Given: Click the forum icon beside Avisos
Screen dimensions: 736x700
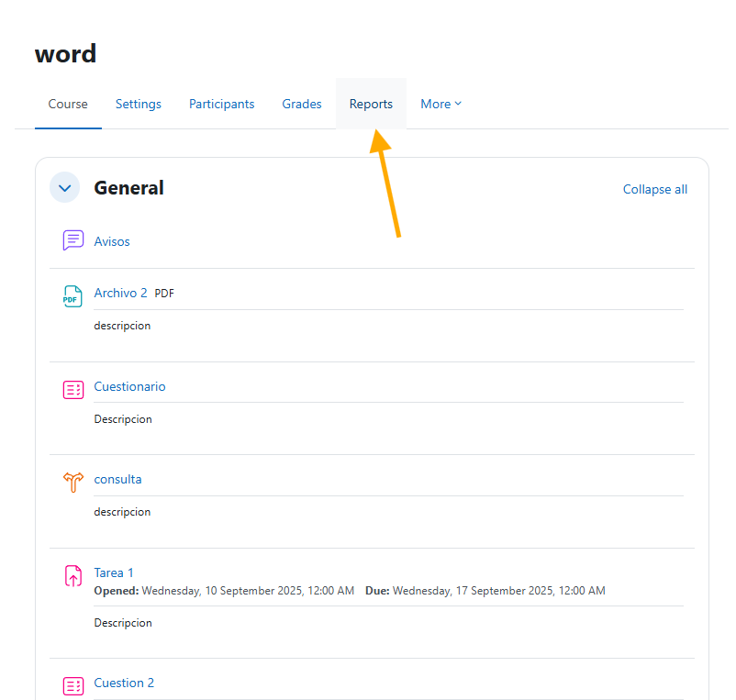Looking at the screenshot, I should click(x=72, y=239).
